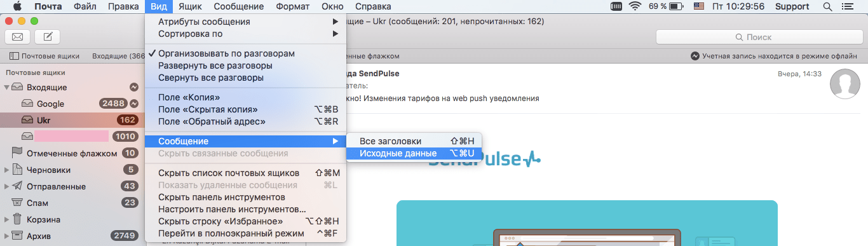Select the redacted mailbox with 1010 messages

pyautogui.click(x=73, y=137)
